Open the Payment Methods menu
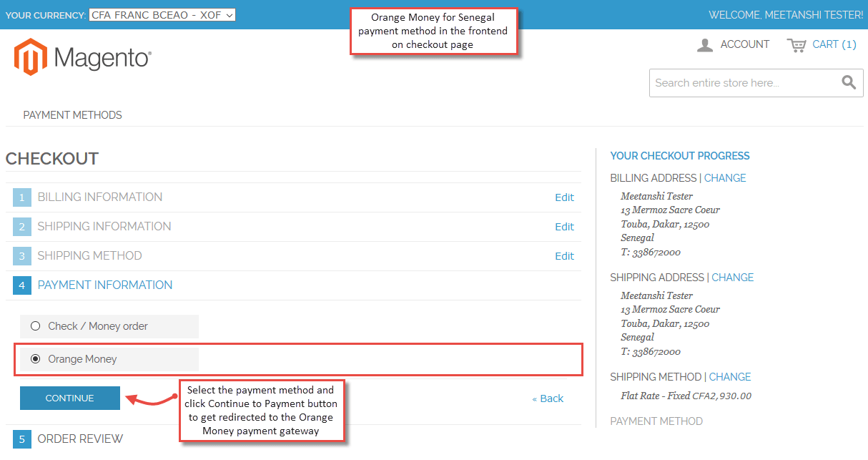The image size is (868, 460). [72, 114]
